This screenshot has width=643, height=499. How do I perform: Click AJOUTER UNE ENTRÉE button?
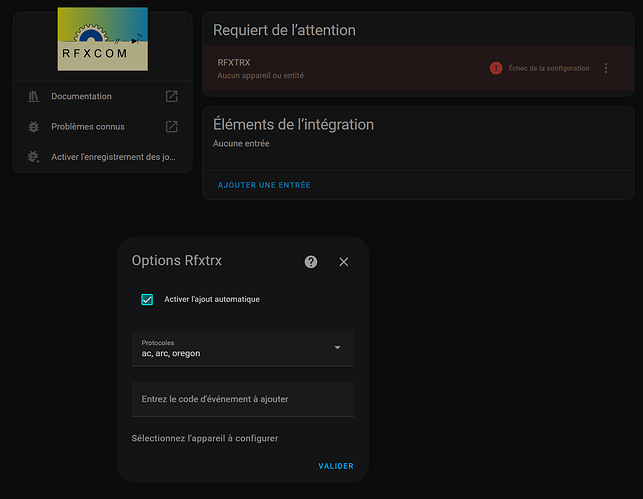tap(264, 185)
